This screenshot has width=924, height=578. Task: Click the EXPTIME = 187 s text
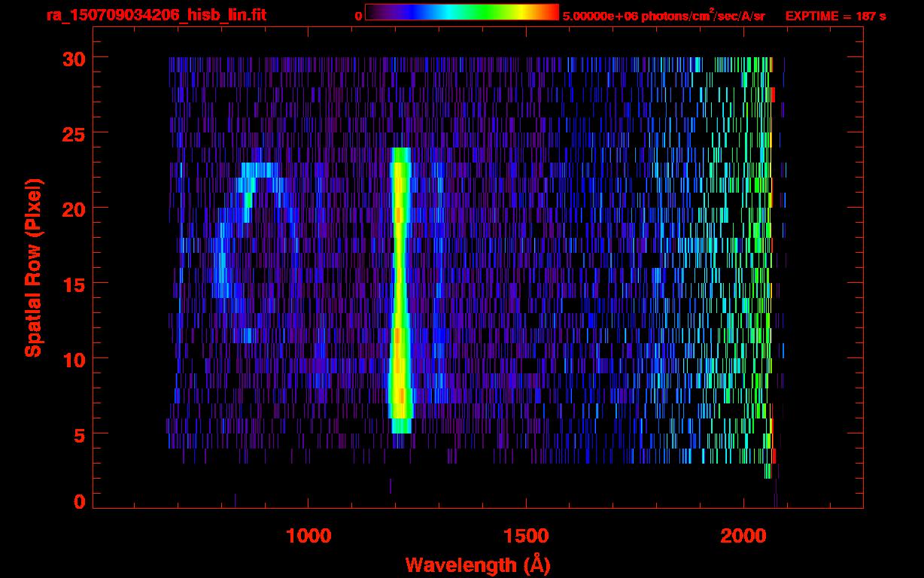pos(835,16)
